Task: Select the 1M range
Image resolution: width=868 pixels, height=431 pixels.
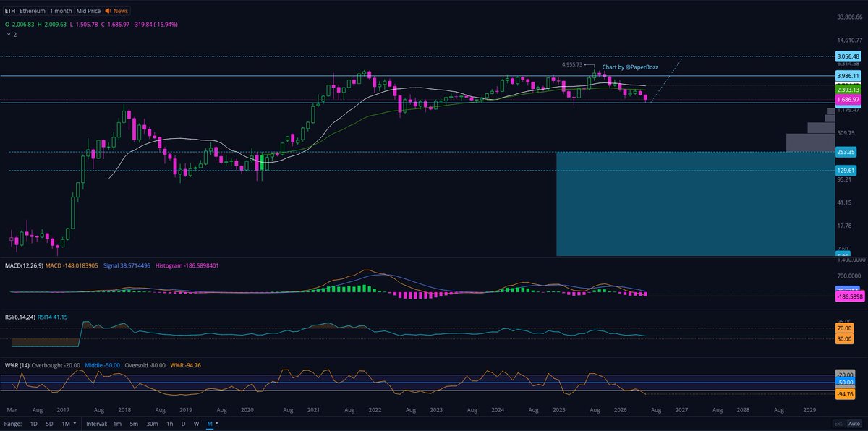Action: click(65, 423)
